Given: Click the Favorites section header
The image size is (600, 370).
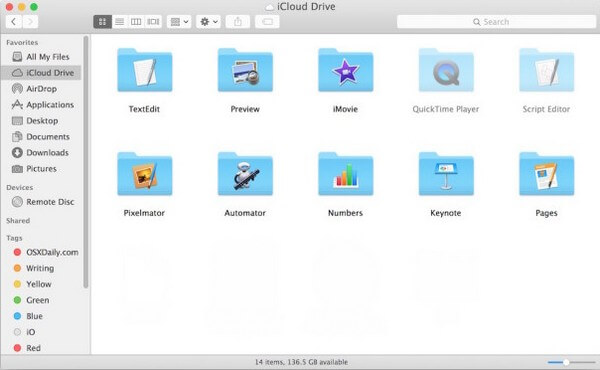Looking at the screenshot, I should click(22, 42).
